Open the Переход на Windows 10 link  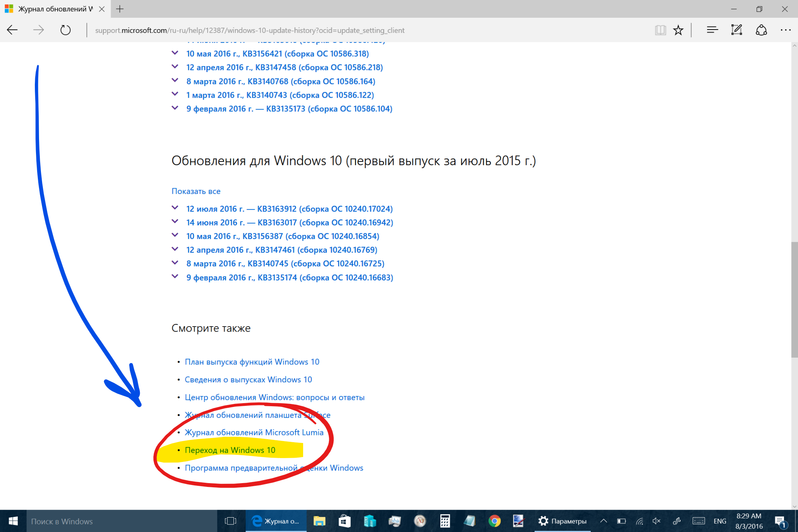230,450
